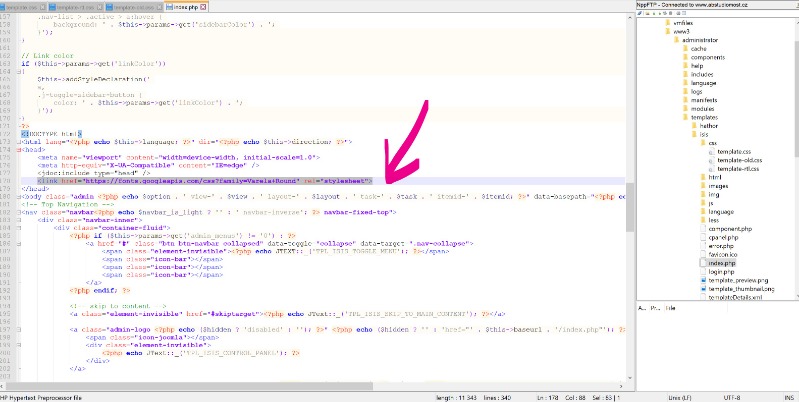Click the img folder icon
The image size is (799, 402).
[703, 195]
